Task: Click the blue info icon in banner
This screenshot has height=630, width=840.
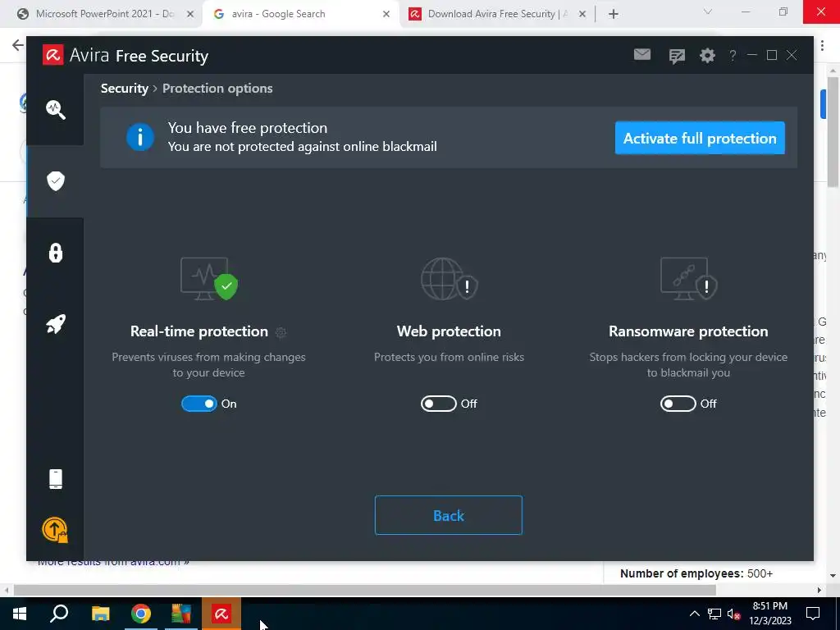Action: click(140, 137)
